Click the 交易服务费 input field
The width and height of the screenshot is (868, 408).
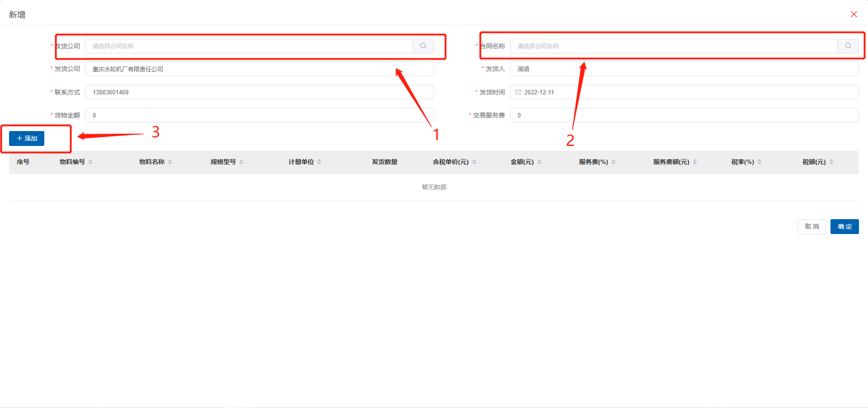point(684,115)
